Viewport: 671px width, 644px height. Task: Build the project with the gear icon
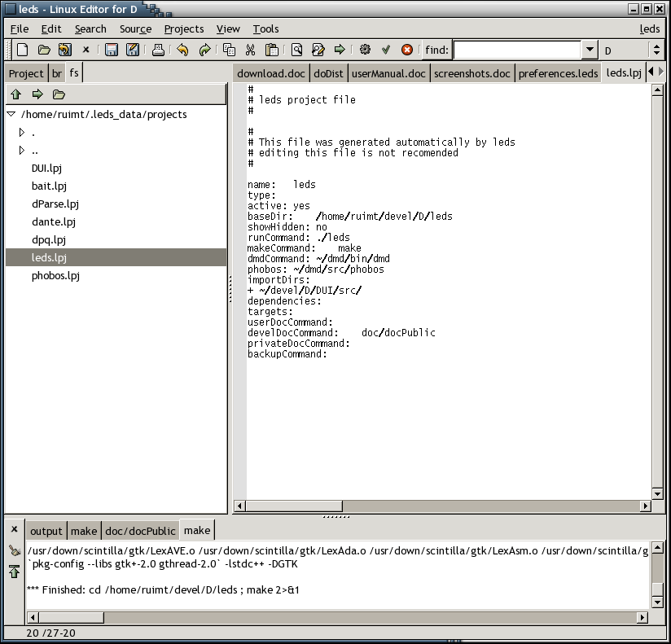pyautogui.click(x=365, y=50)
